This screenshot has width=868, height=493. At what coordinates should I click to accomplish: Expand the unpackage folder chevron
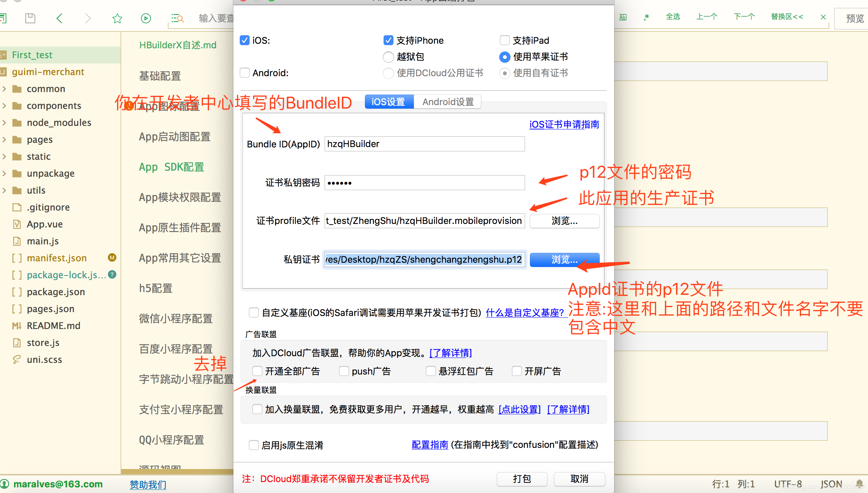[x=4, y=174]
